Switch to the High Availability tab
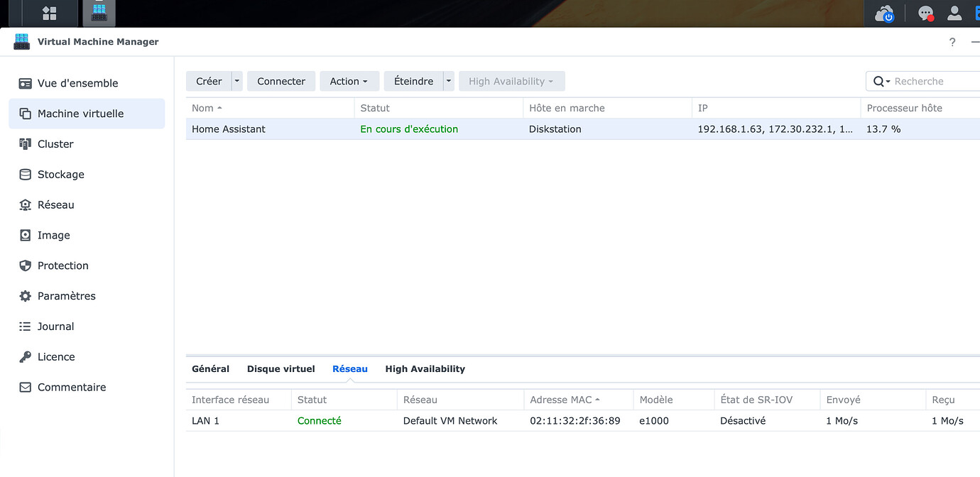 pyautogui.click(x=425, y=368)
